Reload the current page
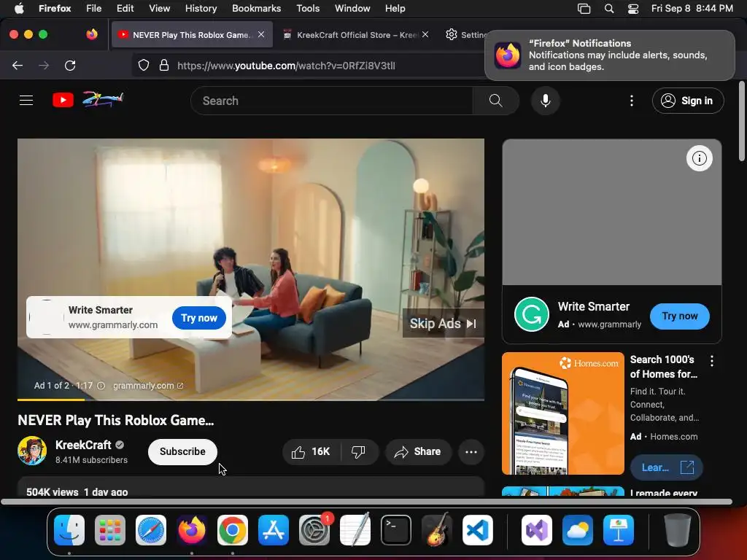Image resolution: width=747 pixels, height=560 pixels. point(70,65)
